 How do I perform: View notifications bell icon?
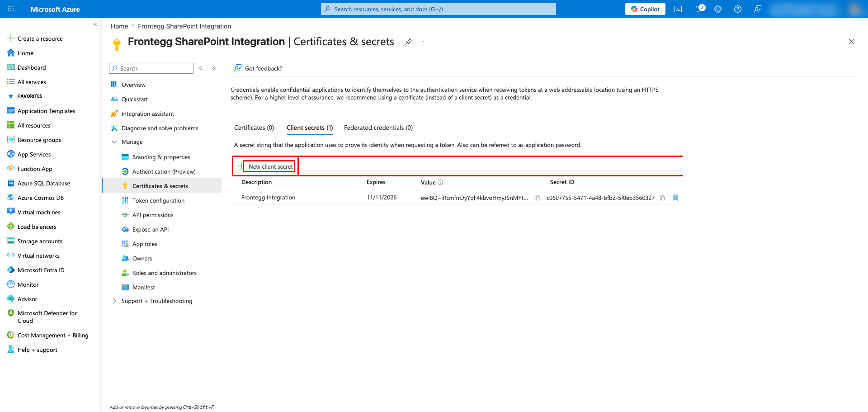pyautogui.click(x=699, y=9)
